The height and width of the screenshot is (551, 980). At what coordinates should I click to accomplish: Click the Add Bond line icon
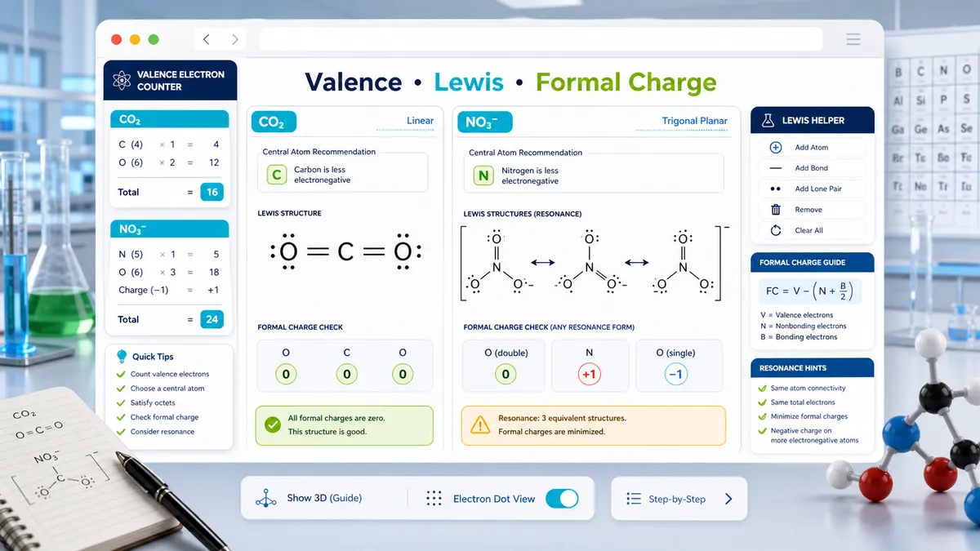(x=776, y=168)
